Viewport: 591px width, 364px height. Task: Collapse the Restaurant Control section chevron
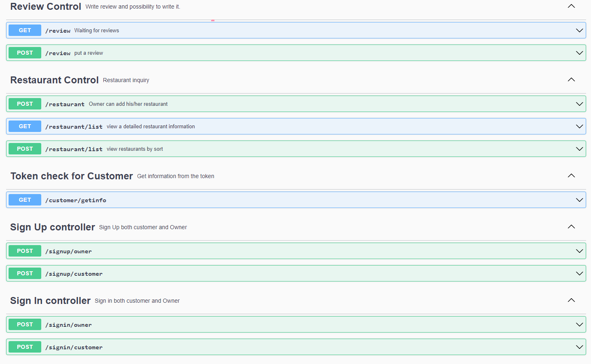571,80
